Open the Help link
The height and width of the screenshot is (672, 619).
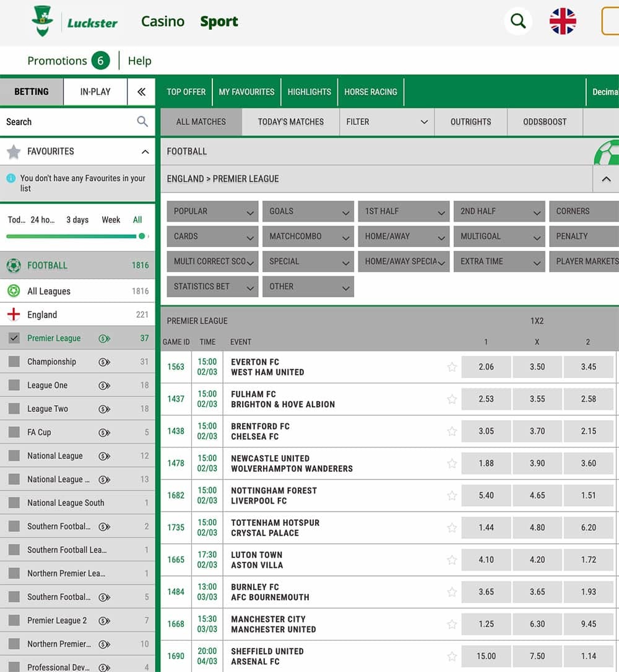[x=140, y=61]
